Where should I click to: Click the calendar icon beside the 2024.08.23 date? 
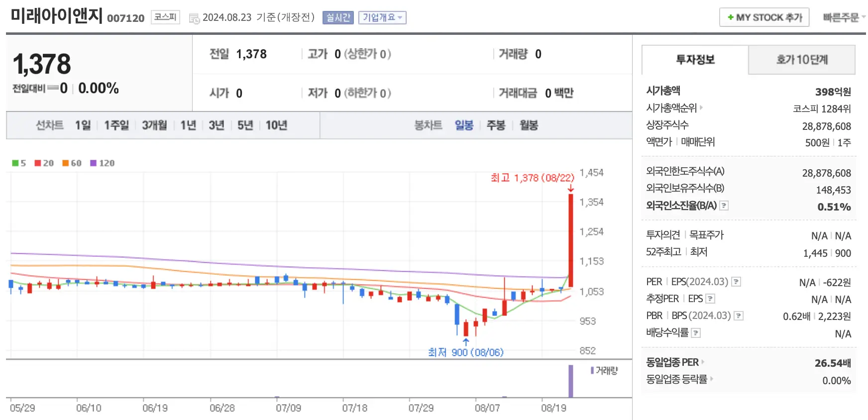click(194, 18)
